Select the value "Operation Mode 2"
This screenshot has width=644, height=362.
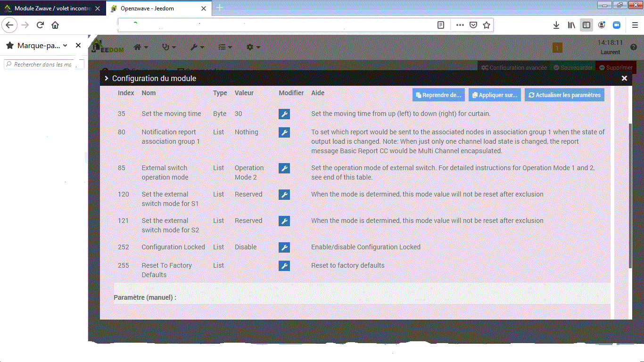(x=249, y=173)
